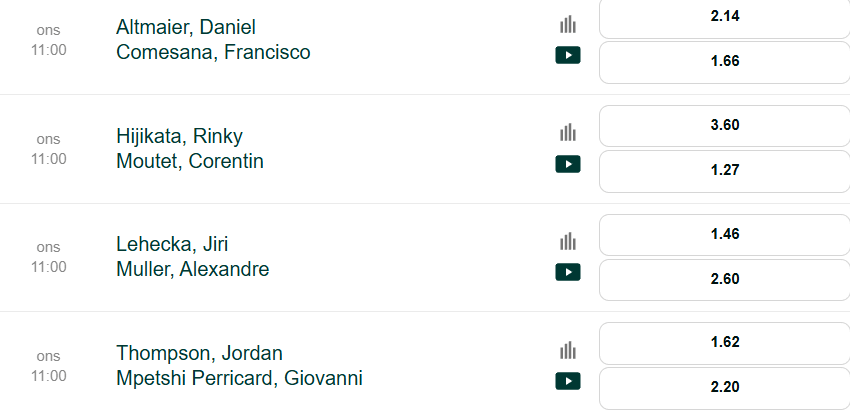Select odds 1.66 for Comesana
The height and width of the screenshot is (414, 850).
[725, 62]
